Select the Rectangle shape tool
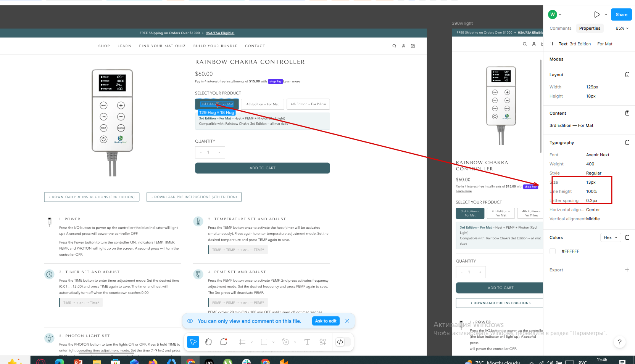 tap(264, 342)
